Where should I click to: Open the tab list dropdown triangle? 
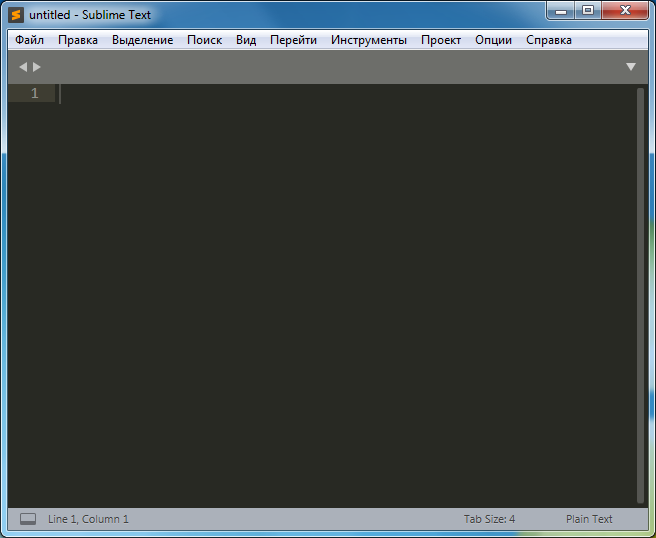[x=631, y=67]
